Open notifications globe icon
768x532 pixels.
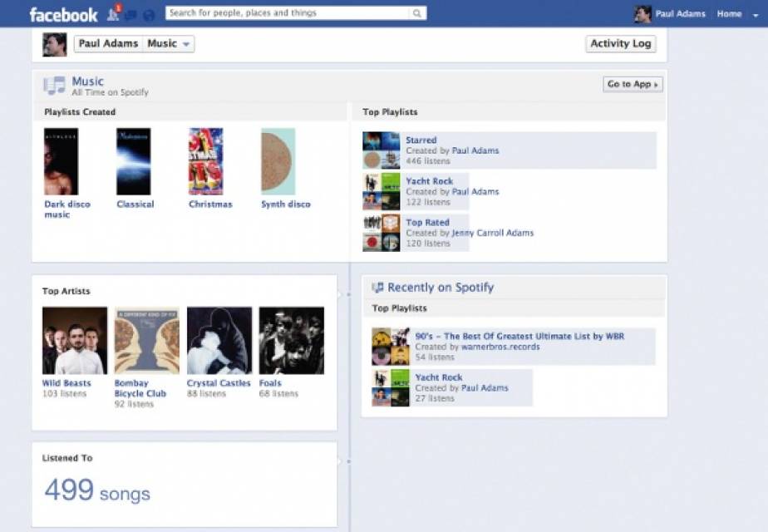pos(147,13)
